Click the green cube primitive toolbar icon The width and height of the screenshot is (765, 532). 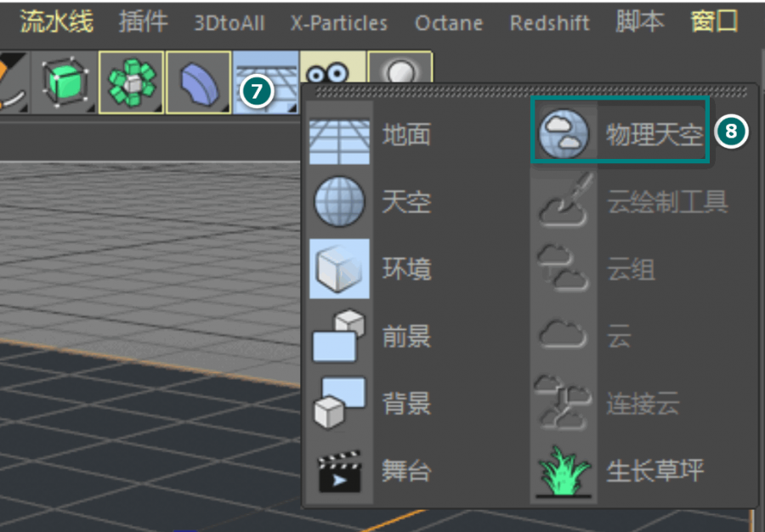point(65,82)
